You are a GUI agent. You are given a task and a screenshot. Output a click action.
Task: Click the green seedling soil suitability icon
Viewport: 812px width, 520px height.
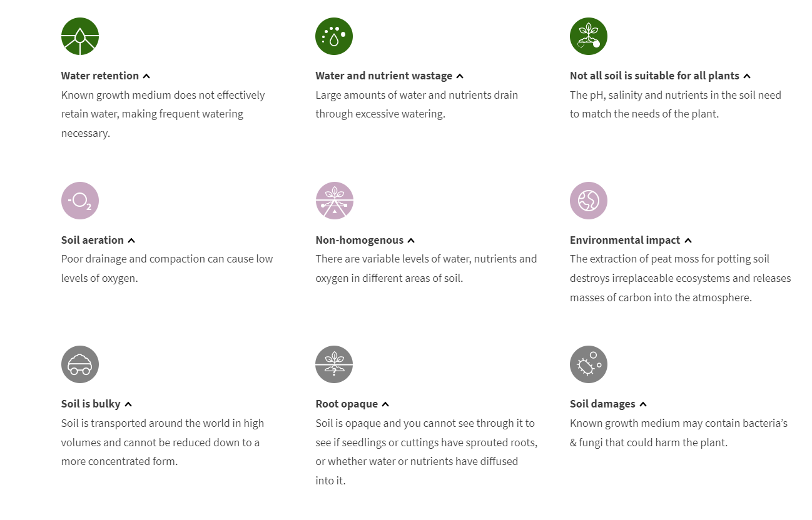[589, 36]
